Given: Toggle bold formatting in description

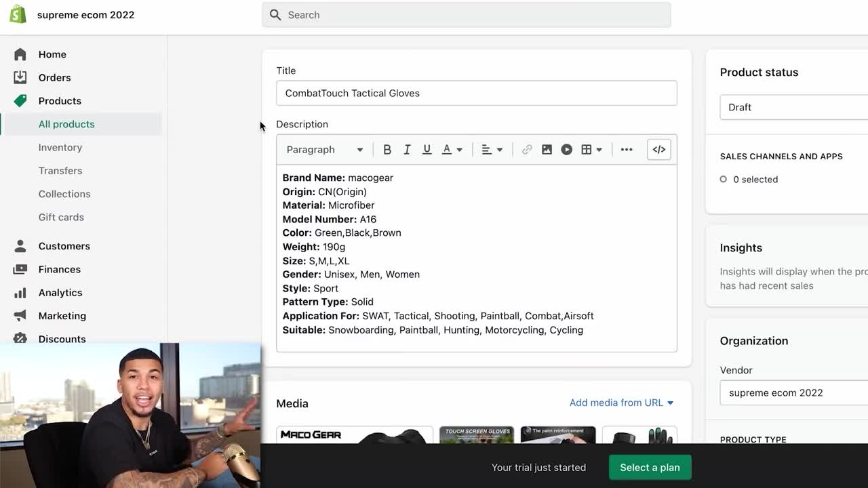Looking at the screenshot, I should click(x=387, y=150).
